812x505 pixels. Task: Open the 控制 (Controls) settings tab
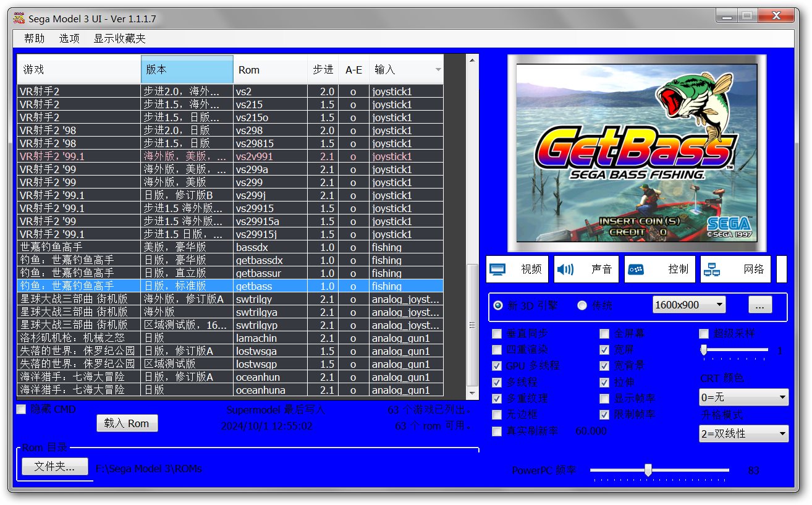coord(659,269)
